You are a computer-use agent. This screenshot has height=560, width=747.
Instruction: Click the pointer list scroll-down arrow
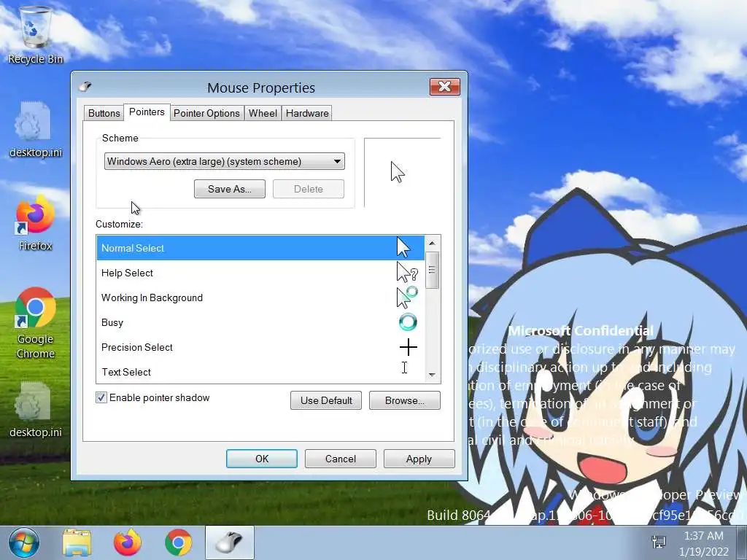(x=432, y=375)
